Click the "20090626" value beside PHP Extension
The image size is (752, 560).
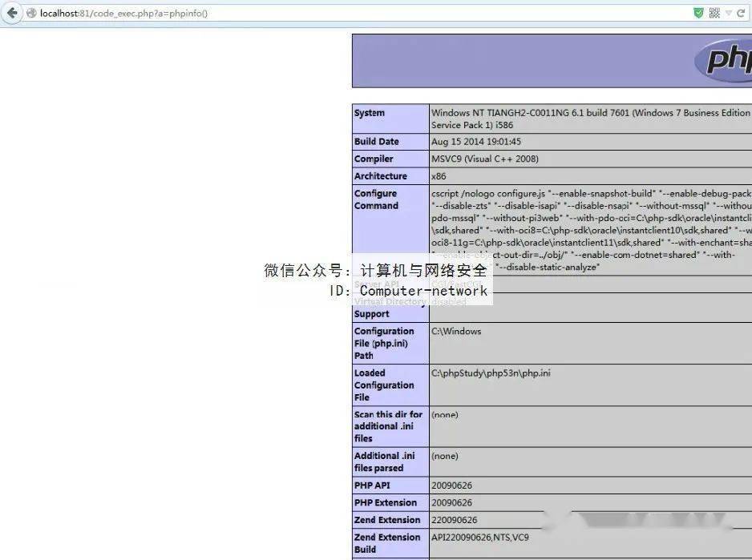point(451,502)
